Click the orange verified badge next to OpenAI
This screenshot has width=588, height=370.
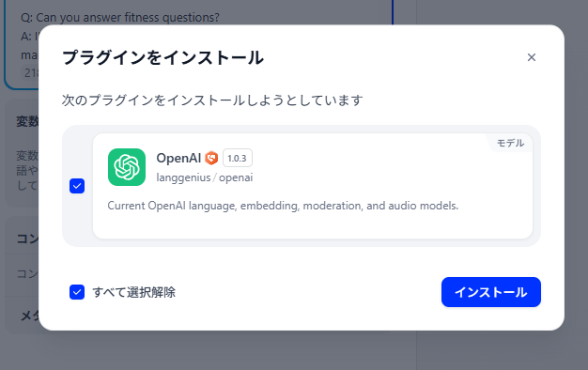pos(211,158)
